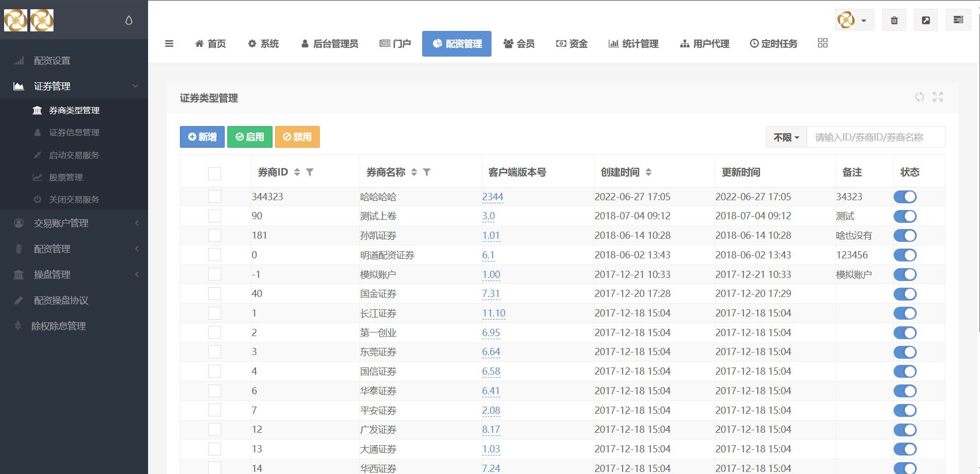980x474 pixels.
Task: Click the second logo in the sidebar header
Action: click(x=42, y=21)
